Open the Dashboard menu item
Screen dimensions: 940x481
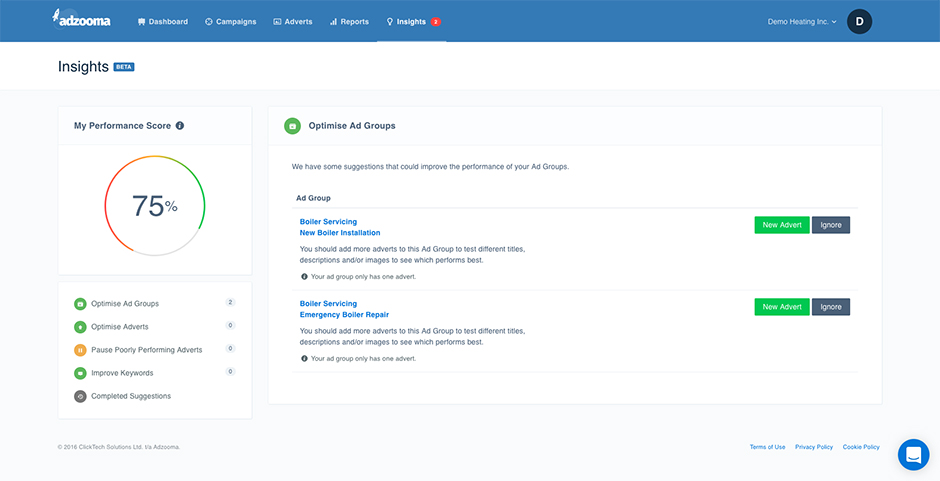[x=162, y=22]
